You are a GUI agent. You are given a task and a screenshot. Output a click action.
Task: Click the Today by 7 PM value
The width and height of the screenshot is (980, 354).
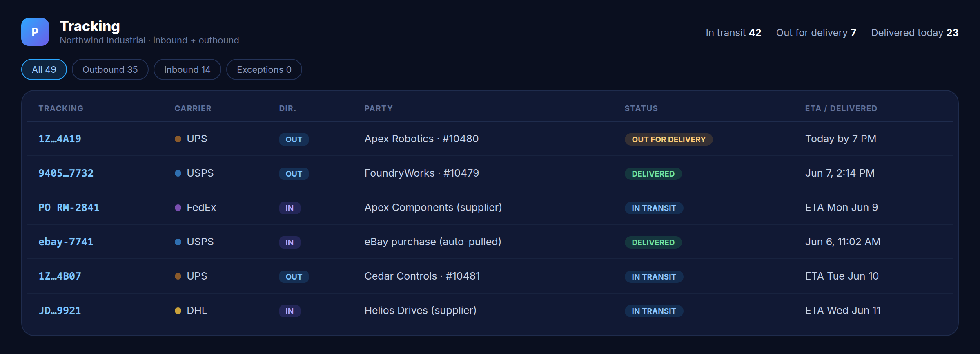click(841, 139)
